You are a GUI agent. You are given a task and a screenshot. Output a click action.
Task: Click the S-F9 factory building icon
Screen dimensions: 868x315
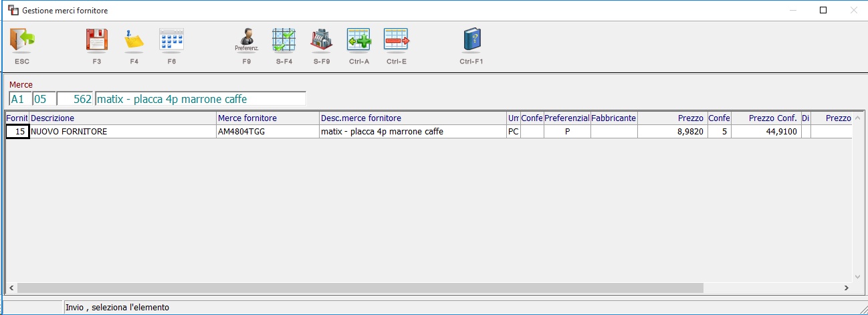(322, 40)
